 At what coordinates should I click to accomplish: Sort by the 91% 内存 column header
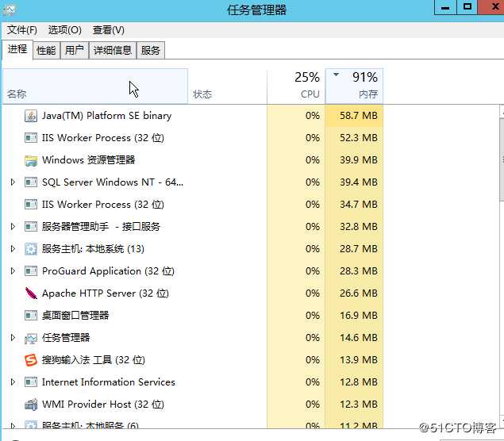coord(354,86)
